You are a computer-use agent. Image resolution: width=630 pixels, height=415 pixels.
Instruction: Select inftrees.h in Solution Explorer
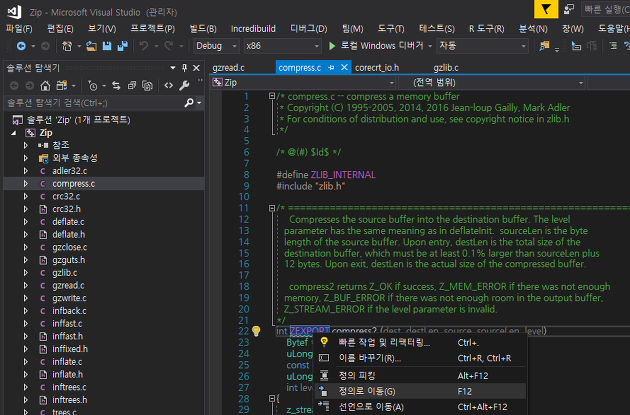[x=70, y=400]
